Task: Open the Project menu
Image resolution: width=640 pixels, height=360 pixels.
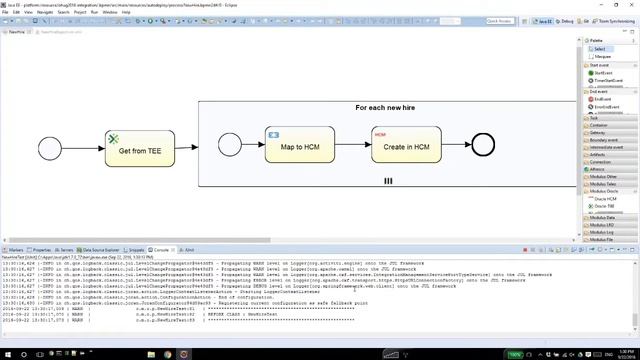Action: (80, 13)
